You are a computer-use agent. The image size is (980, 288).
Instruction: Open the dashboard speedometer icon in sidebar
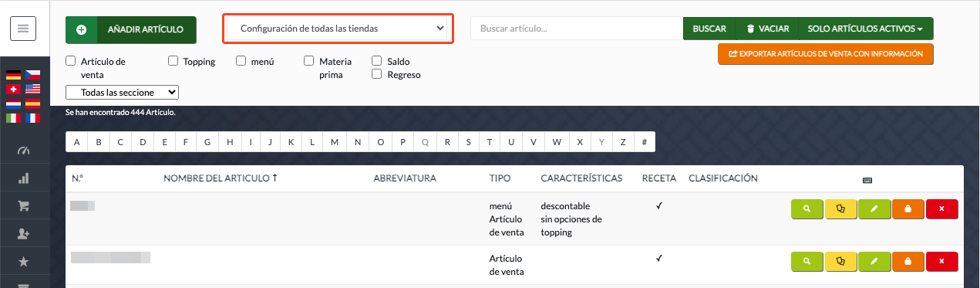tap(23, 149)
